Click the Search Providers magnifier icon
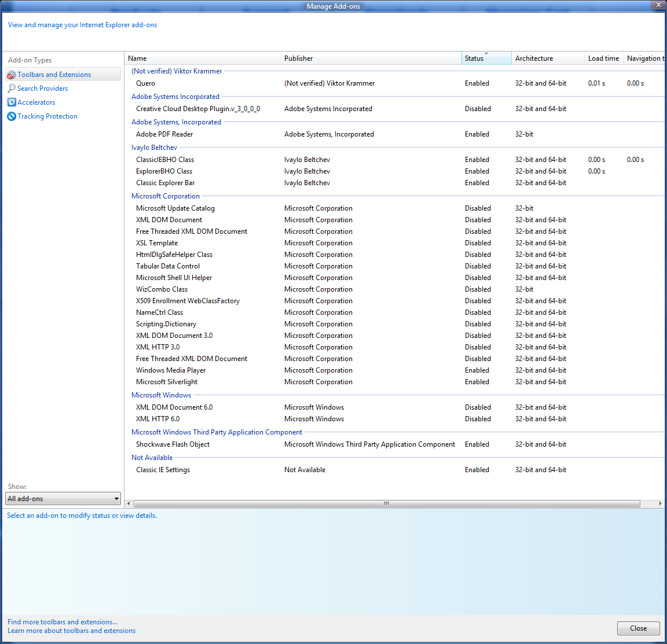This screenshot has width=667, height=644. tap(11, 89)
